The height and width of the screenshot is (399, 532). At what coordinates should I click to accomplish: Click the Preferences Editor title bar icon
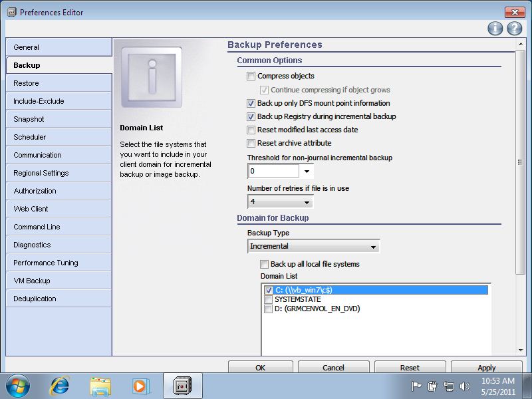click(x=11, y=12)
